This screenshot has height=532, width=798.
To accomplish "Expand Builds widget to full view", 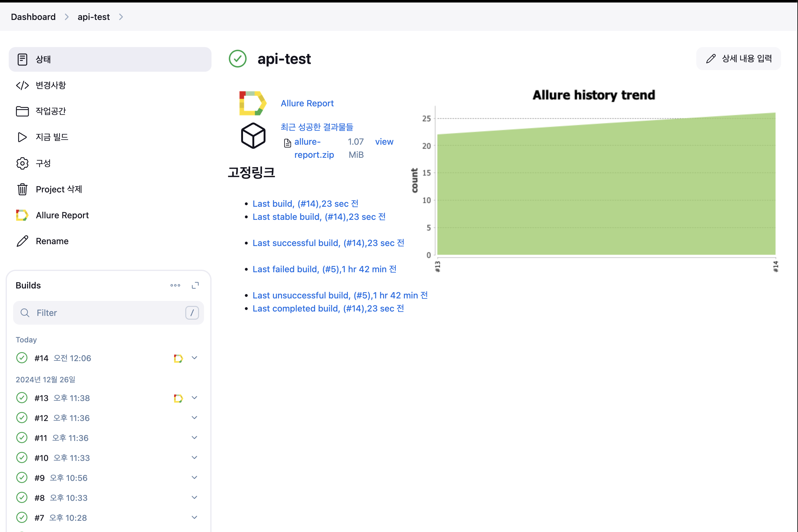I will tap(195, 285).
